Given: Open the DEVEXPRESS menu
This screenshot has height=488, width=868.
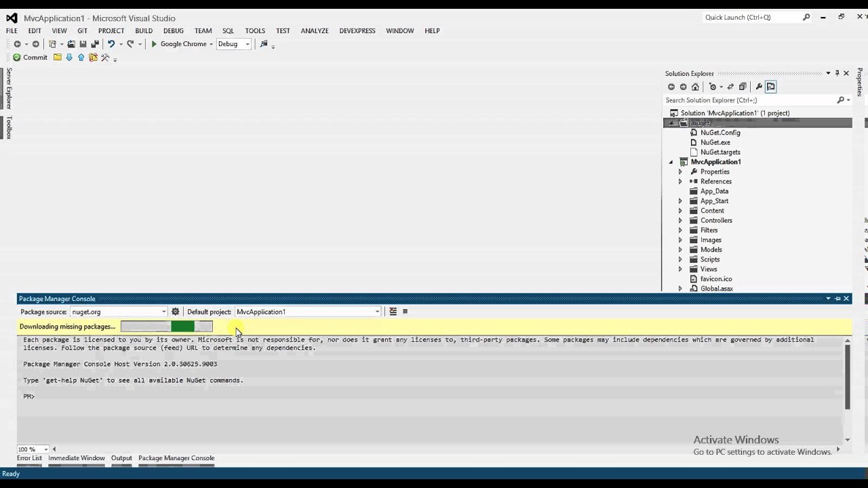Looking at the screenshot, I should [x=357, y=30].
